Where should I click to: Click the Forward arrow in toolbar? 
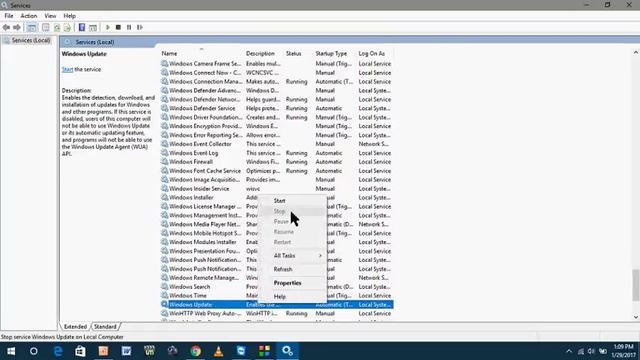(17, 27)
